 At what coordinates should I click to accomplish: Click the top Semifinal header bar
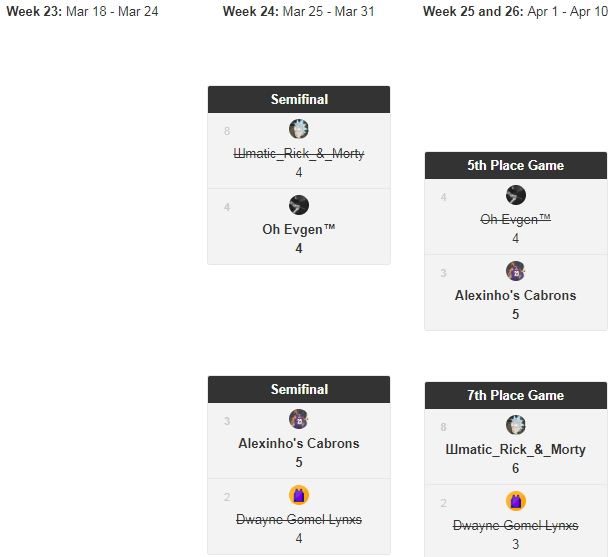pyautogui.click(x=299, y=99)
